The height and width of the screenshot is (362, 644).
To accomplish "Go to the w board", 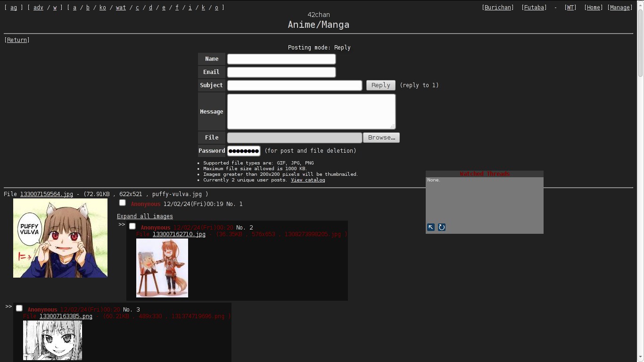I will click(55, 8).
